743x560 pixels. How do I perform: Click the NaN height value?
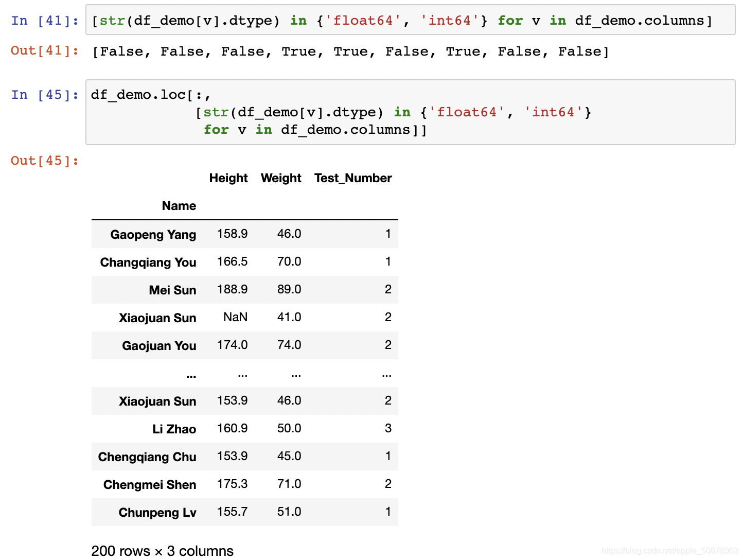[236, 317]
